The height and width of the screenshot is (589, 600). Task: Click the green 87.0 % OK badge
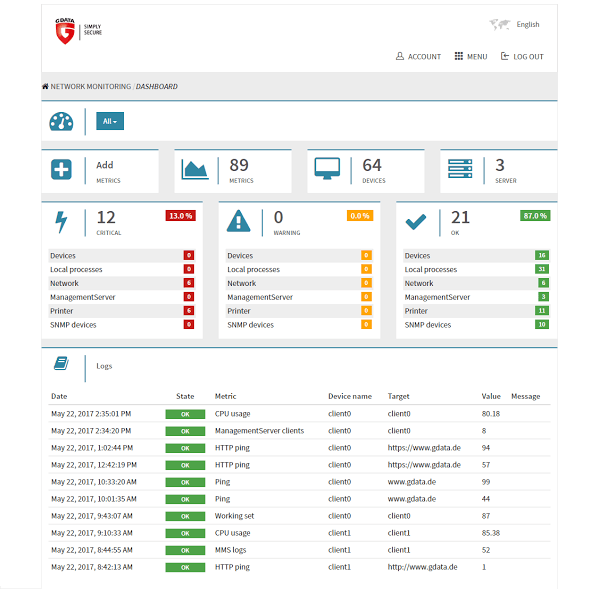pyautogui.click(x=535, y=215)
